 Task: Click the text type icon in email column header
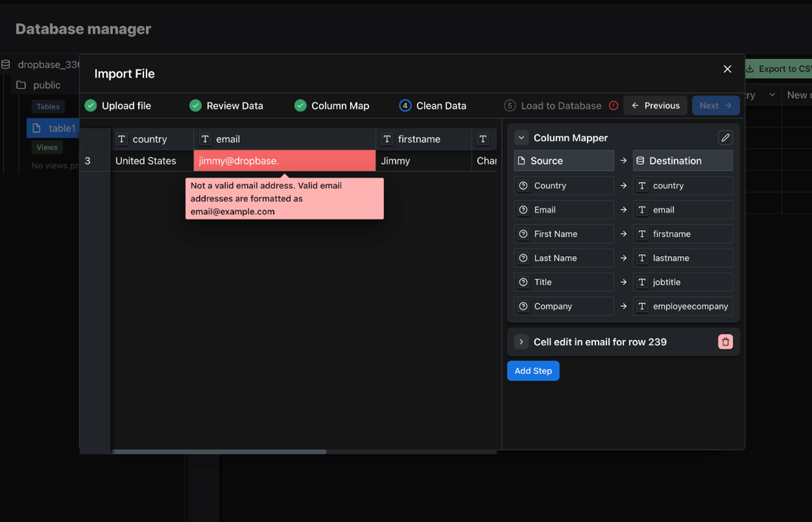pos(205,139)
